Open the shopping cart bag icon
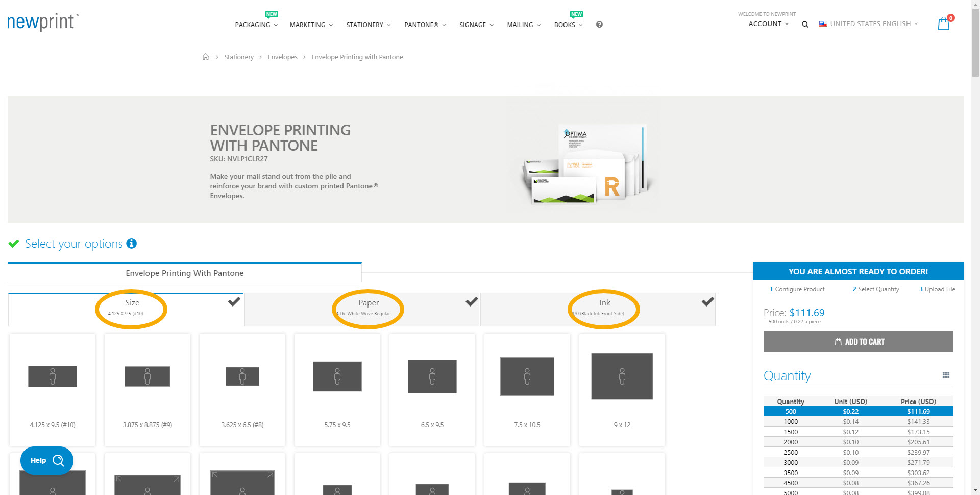This screenshot has width=980, height=495. pyautogui.click(x=944, y=23)
